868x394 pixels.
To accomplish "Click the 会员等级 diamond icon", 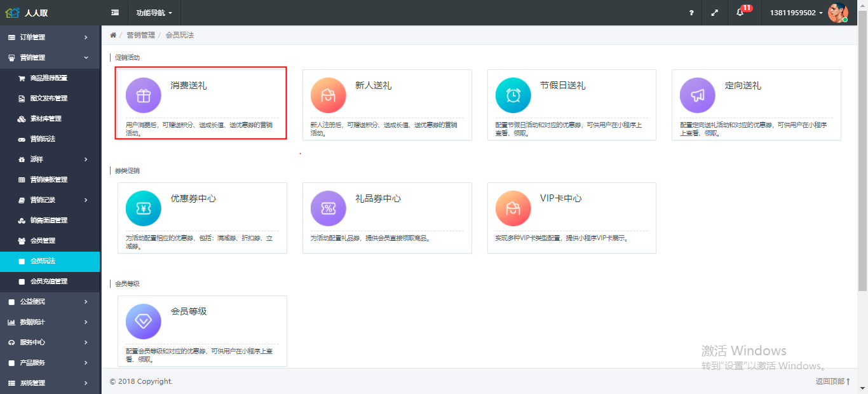I will 144,322.
